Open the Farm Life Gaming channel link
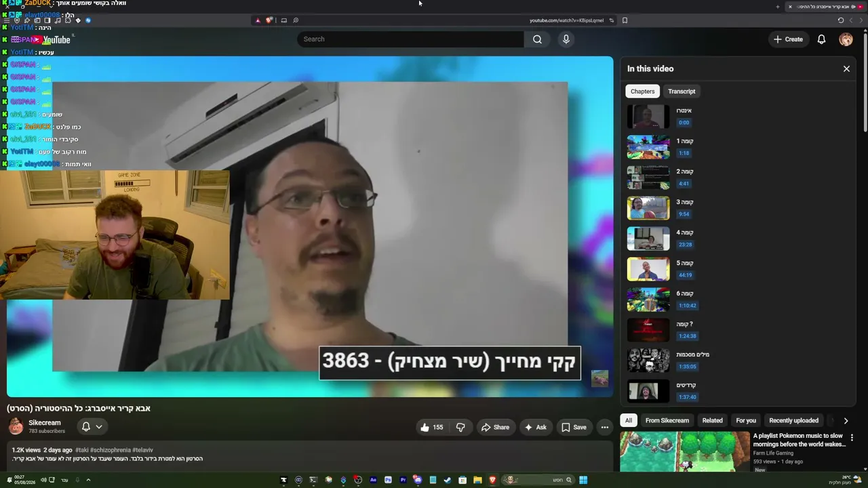 tap(773, 453)
